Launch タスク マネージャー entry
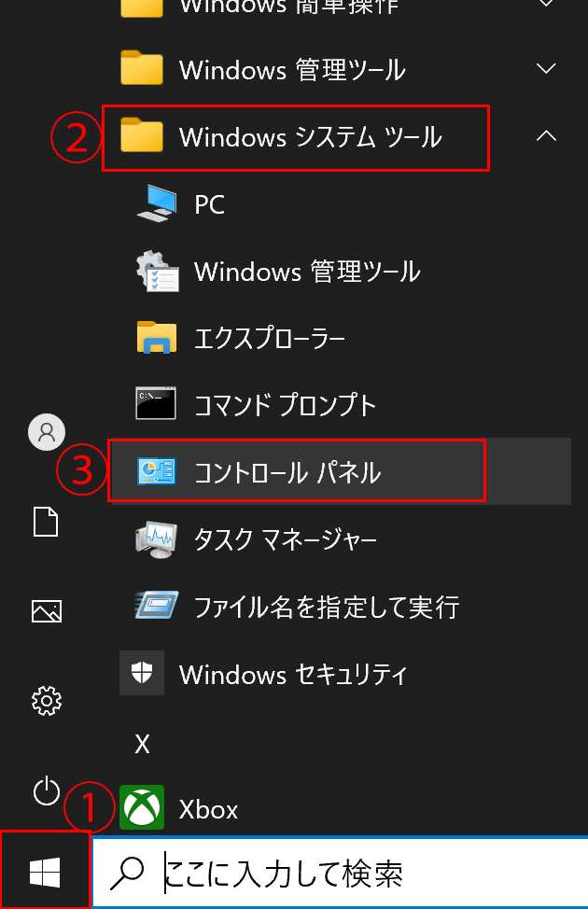 (286, 539)
